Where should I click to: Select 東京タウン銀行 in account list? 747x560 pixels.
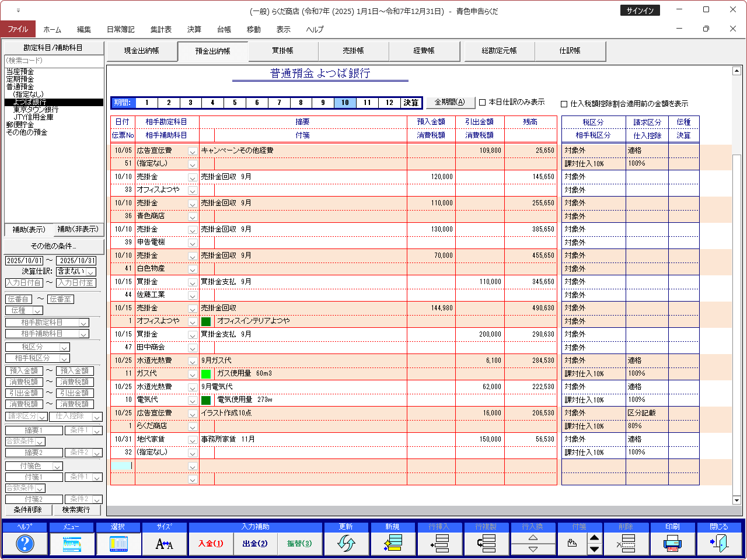(36, 110)
